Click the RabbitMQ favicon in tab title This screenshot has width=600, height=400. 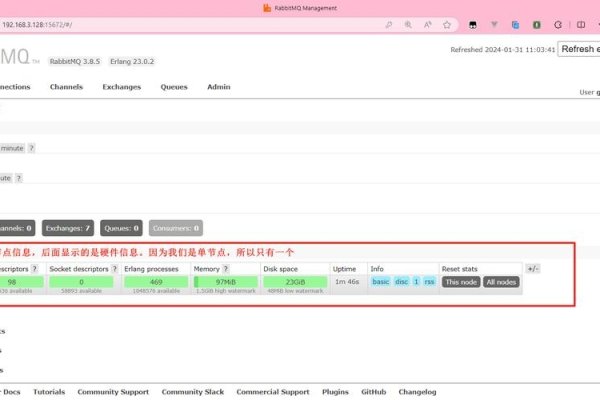[x=267, y=8]
